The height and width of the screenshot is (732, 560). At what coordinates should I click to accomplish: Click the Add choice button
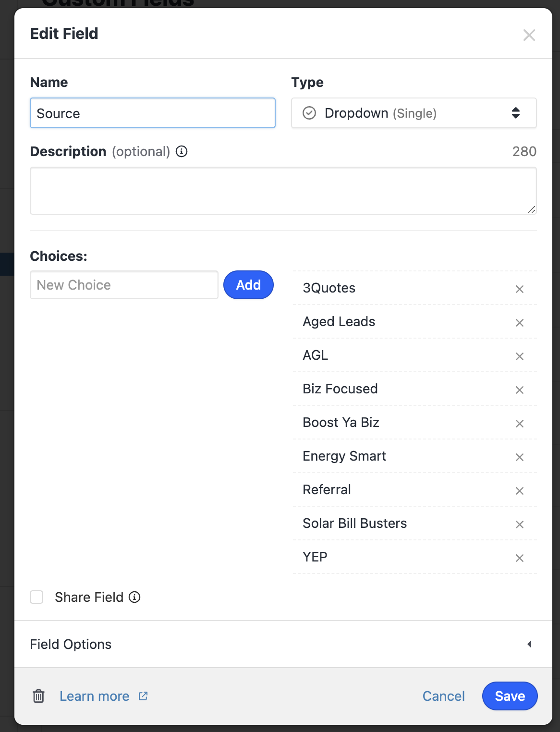point(248,285)
